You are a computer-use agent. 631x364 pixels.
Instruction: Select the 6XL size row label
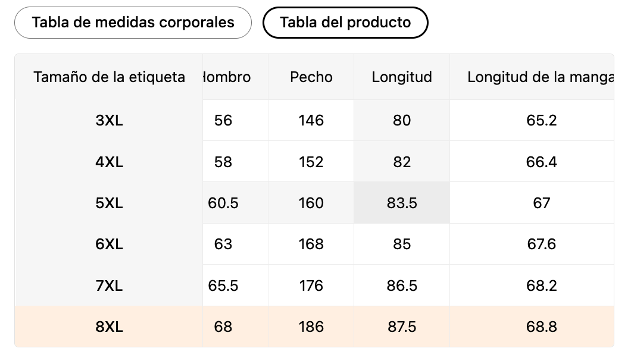(x=109, y=244)
